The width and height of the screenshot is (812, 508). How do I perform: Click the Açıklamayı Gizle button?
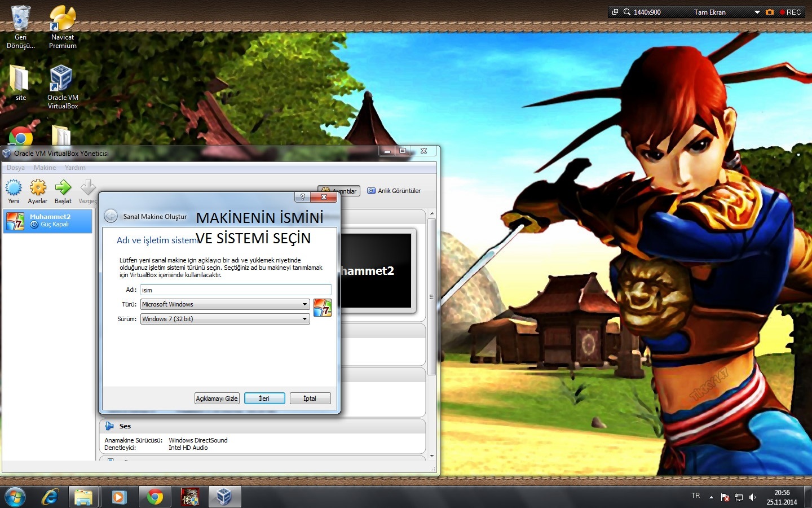[x=217, y=398]
